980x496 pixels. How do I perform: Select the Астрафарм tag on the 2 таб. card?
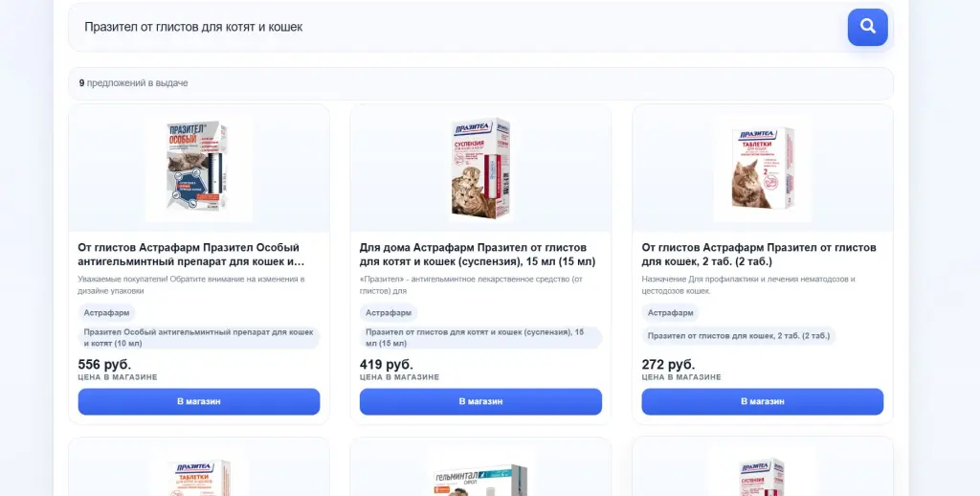(670, 313)
